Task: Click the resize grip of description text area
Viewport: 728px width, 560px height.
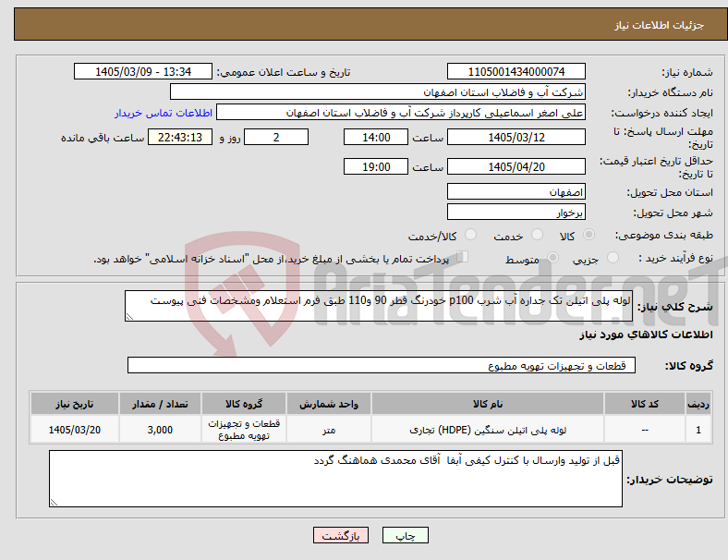Action: click(129, 317)
